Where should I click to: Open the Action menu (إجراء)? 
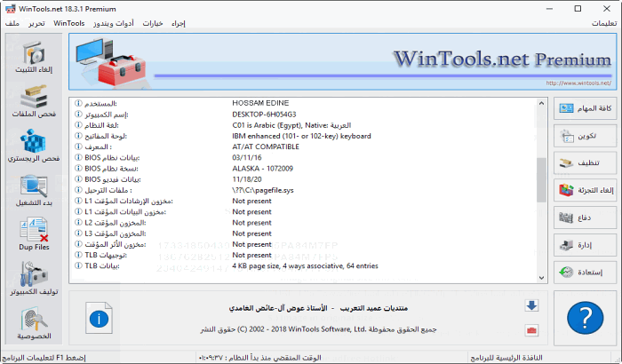click(x=179, y=23)
